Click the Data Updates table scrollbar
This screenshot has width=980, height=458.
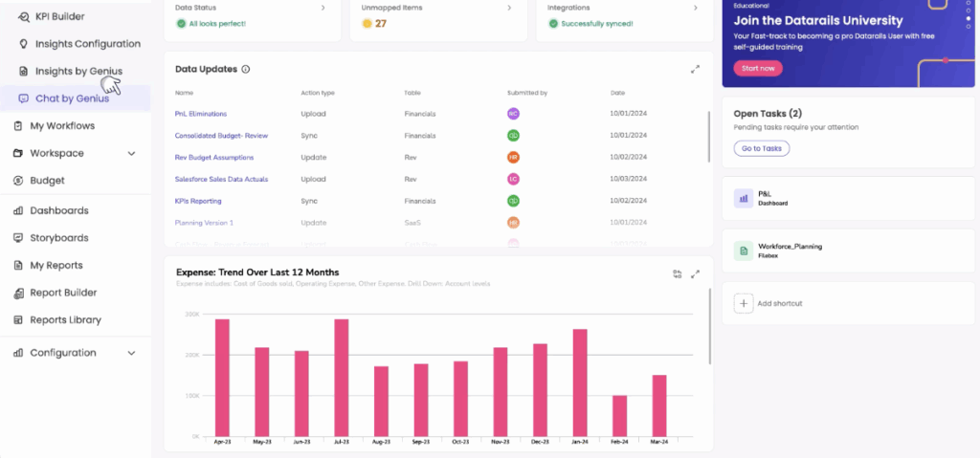708,143
